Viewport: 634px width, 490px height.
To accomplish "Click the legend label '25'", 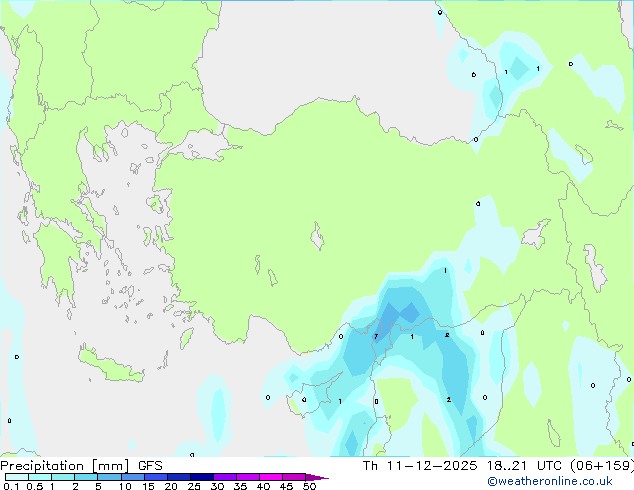I will [194, 486].
